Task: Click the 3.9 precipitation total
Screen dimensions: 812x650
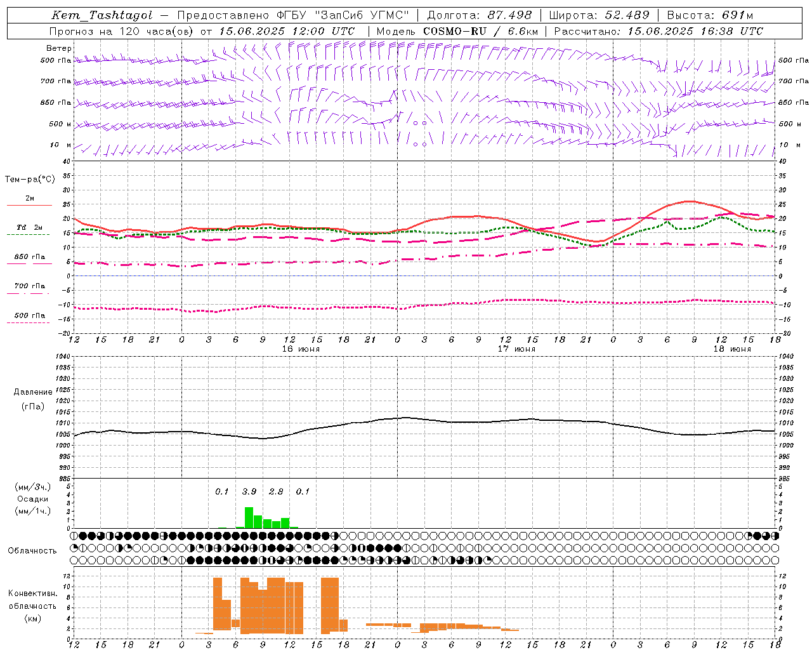Action: [249, 492]
